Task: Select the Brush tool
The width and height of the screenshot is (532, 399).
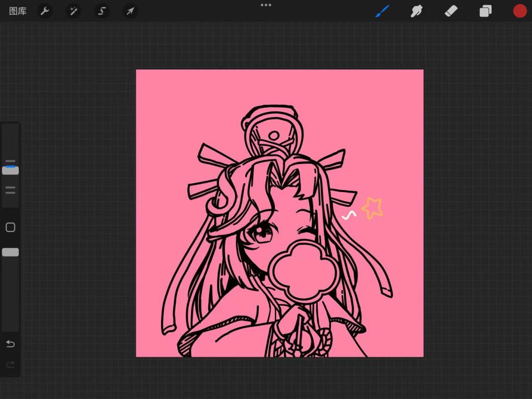Action: click(x=382, y=11)
